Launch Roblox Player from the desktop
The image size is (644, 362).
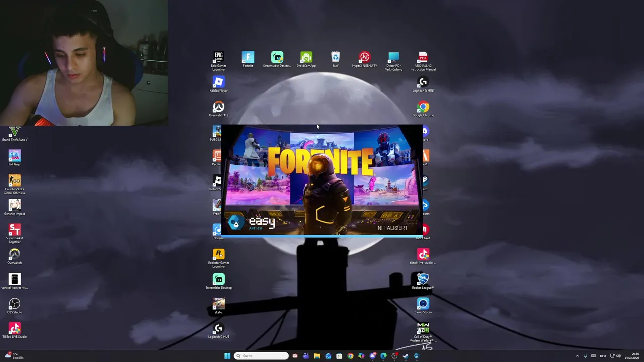pos(218,84)
